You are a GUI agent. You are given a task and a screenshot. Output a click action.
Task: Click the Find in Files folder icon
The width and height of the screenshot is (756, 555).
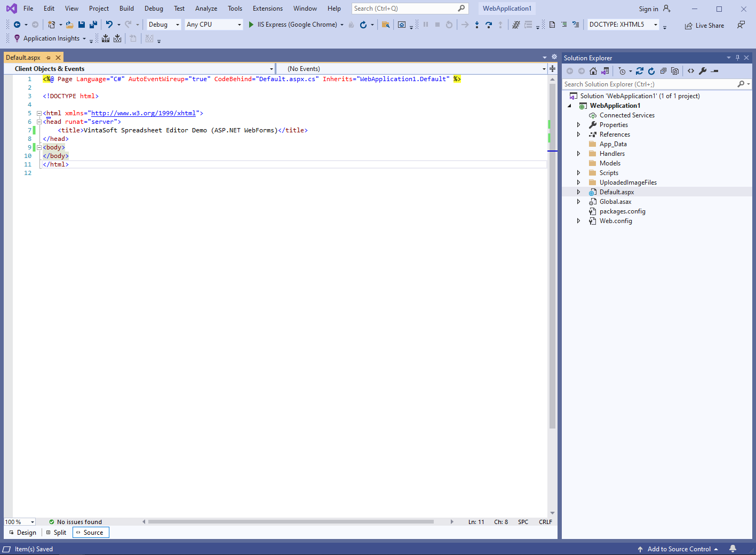386,25
